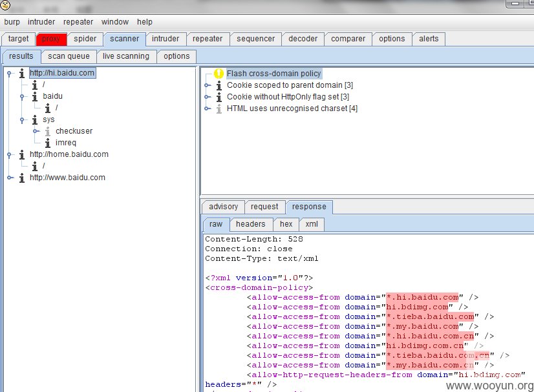534x392 pixels.
Task: Open the scan queue sub-tab
Action: pos(69,56)
